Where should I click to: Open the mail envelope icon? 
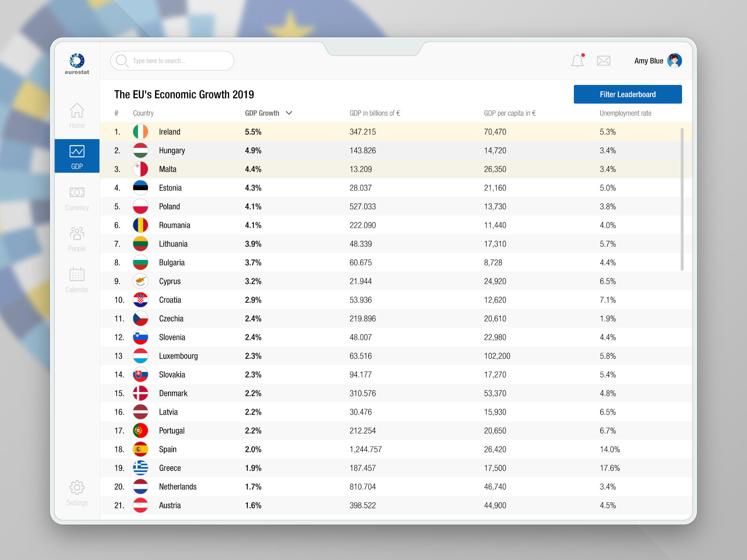point(603,61)
